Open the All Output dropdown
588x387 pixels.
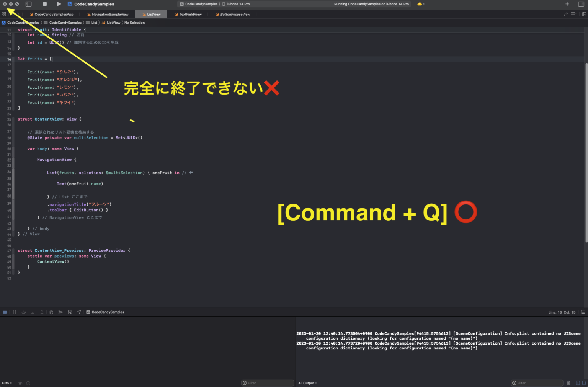coord(307,383)
